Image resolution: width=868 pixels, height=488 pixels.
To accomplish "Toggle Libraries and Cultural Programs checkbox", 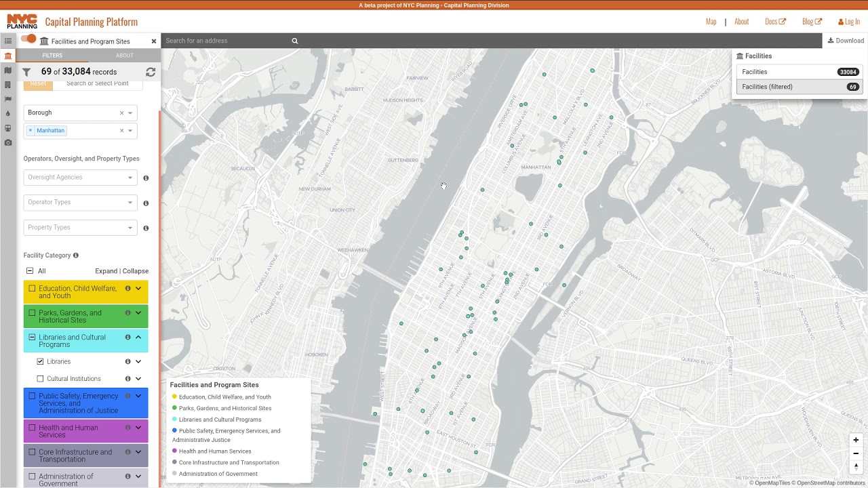I will point(32,338).
